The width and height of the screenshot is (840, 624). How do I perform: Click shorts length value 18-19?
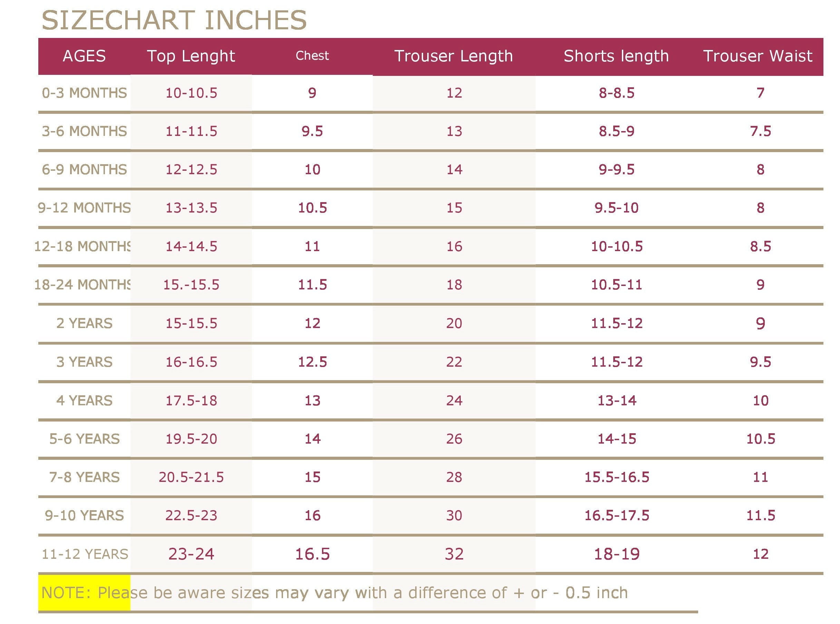click(617, 554)
